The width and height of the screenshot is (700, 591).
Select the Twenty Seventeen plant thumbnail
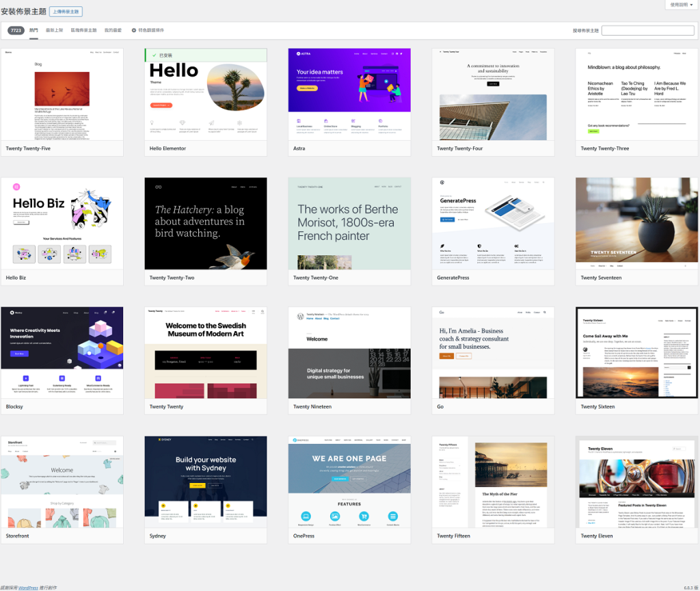(x=636, y=224)
